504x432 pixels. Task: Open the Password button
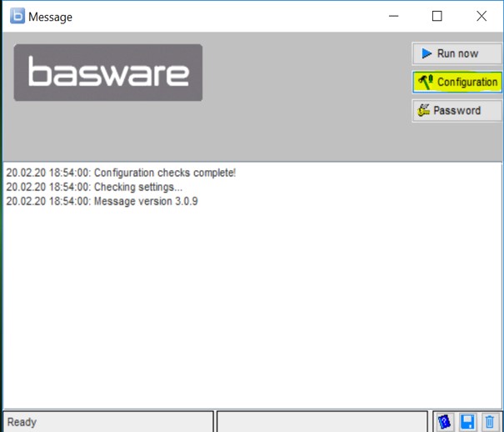pos(457,111)
